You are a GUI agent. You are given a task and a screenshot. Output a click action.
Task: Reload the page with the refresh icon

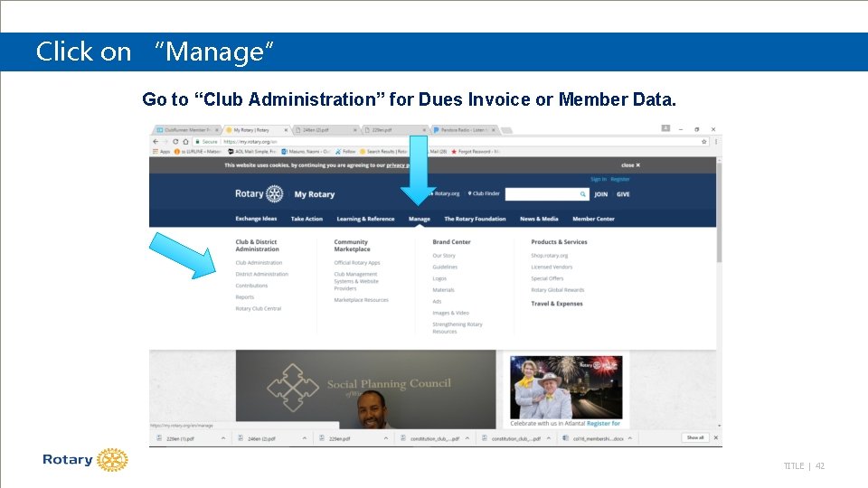(x=175, y=142)
